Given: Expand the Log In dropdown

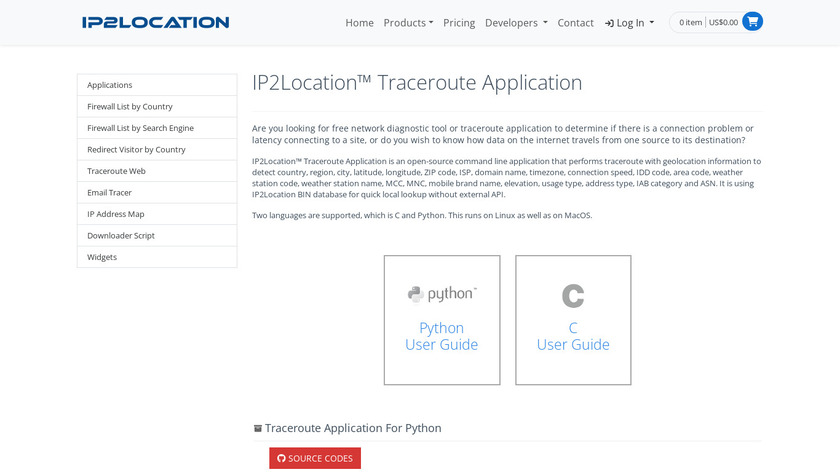Looking at the screenshot, I should (x=629, y=23).
